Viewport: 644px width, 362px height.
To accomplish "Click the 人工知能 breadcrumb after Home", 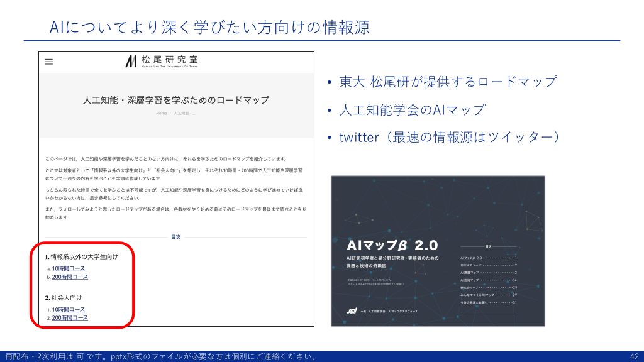I will pos(185,113).
